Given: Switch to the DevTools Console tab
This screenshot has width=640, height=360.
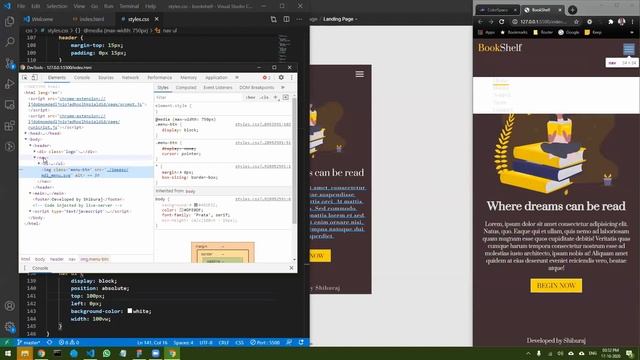Looking at the screenshot, I should (x=82, y=78).
